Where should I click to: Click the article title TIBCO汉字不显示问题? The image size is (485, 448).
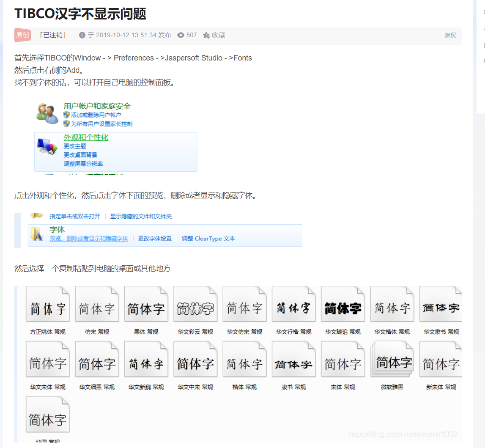[x=80, y=14]
